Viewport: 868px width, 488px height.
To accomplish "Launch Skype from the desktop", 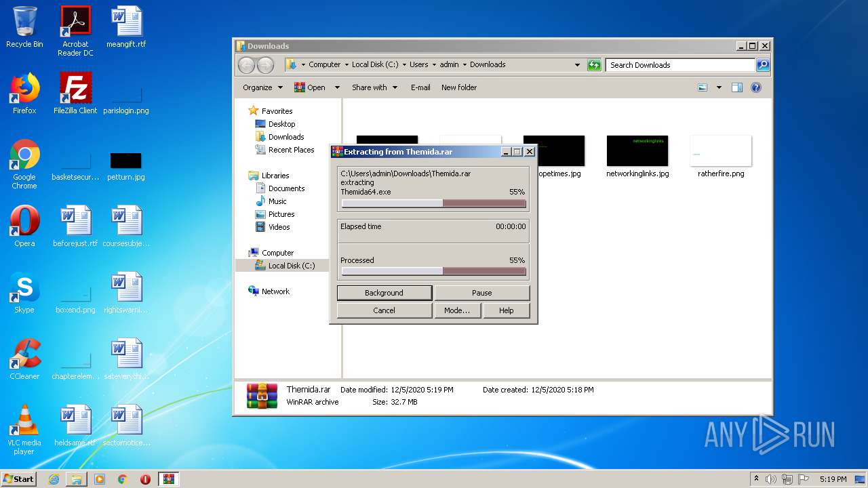I will [24, 293].
